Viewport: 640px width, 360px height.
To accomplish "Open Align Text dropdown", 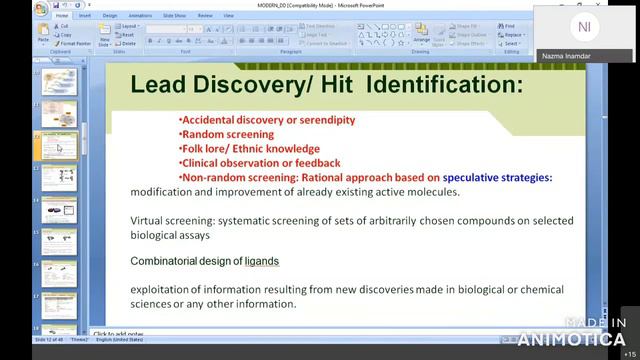I will click(313, 35).
